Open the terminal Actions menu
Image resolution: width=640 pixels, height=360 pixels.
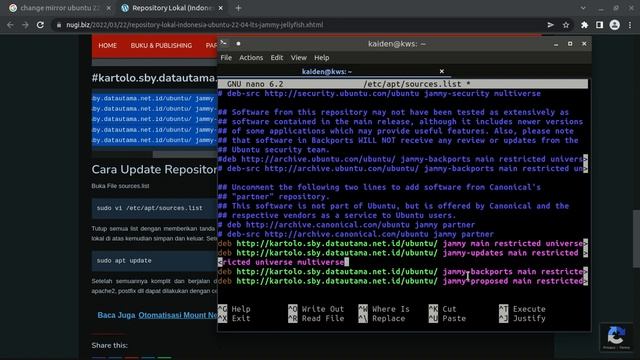pos(251,58)
